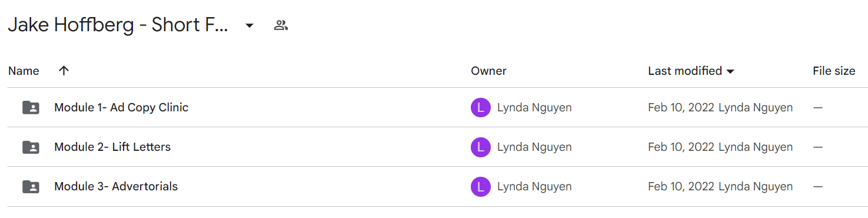The image size is (868, 218).
Task: Click modified date in Module 3- Advertorials row
Action: (x=681, y=187)
